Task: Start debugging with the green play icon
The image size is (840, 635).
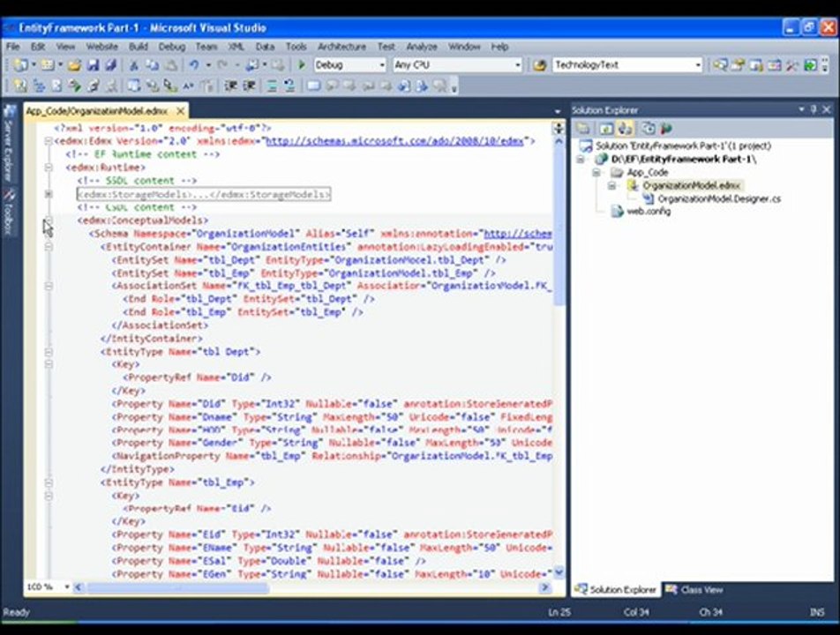Action: [302, 65]
